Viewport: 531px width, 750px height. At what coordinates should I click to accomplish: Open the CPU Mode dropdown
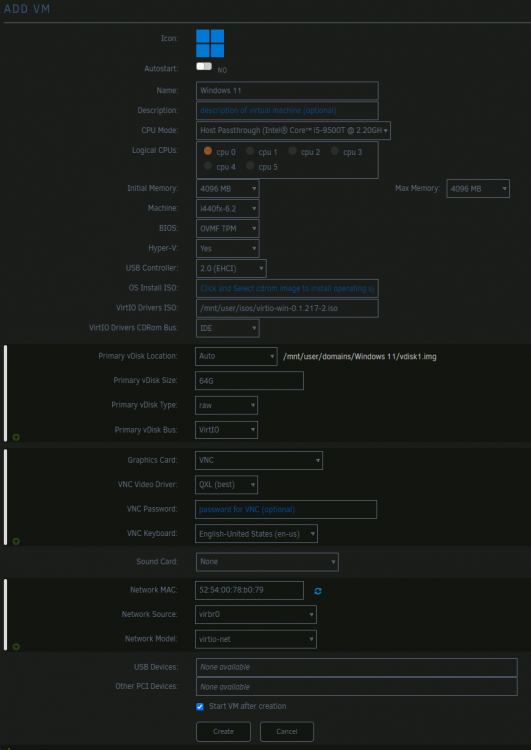(x=293, y=130)
